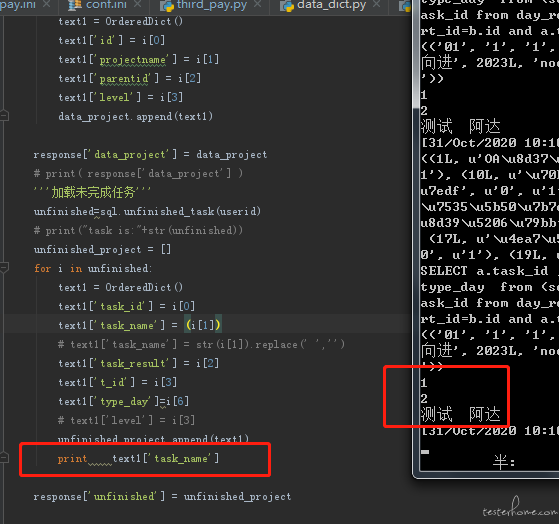Image resolution: width=559 pixels, height=524 pixels.
Task: Click the Python icon on the third_pay.py tab
Action: coord(166,5)
